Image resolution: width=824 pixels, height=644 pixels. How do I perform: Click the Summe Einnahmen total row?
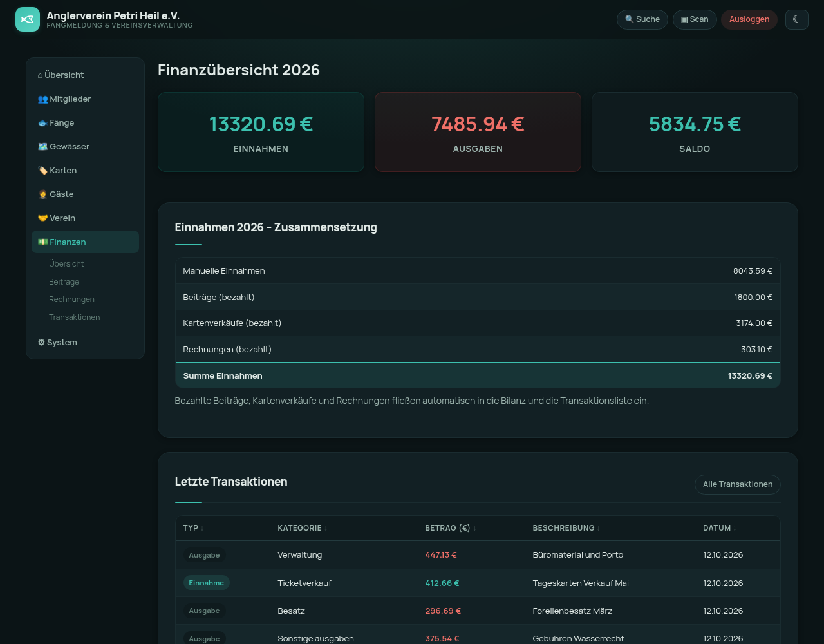[478, 376]
